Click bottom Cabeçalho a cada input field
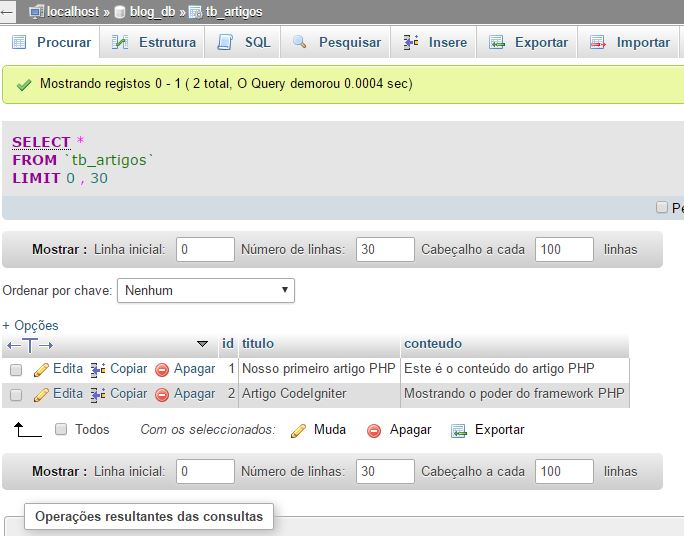This screenshot has height=536, width=684. coord(564,471)
